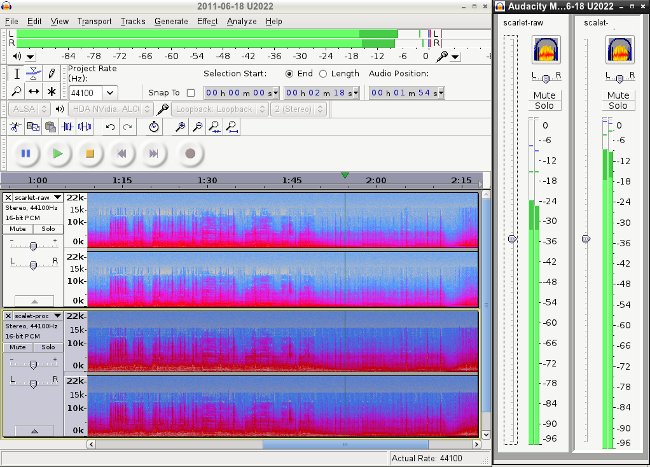Click the Copy icon in edit toolbar

tap(33, 127)
